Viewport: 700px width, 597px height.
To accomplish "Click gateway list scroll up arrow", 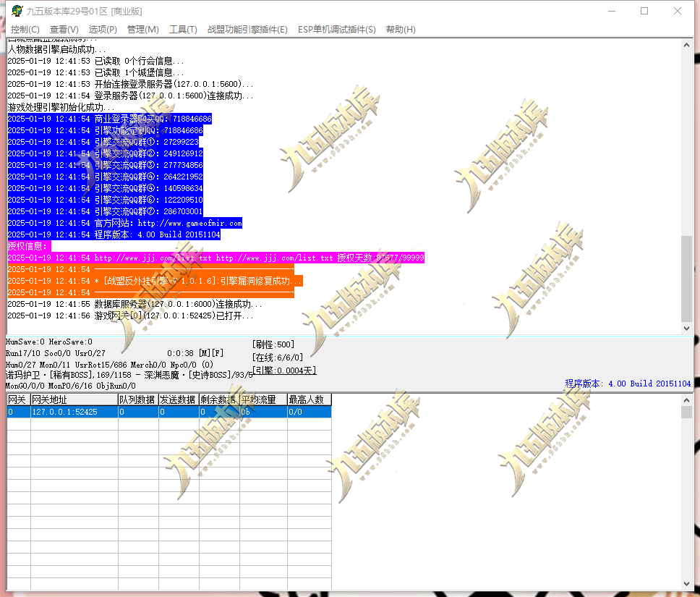I will tap(686, 400).
